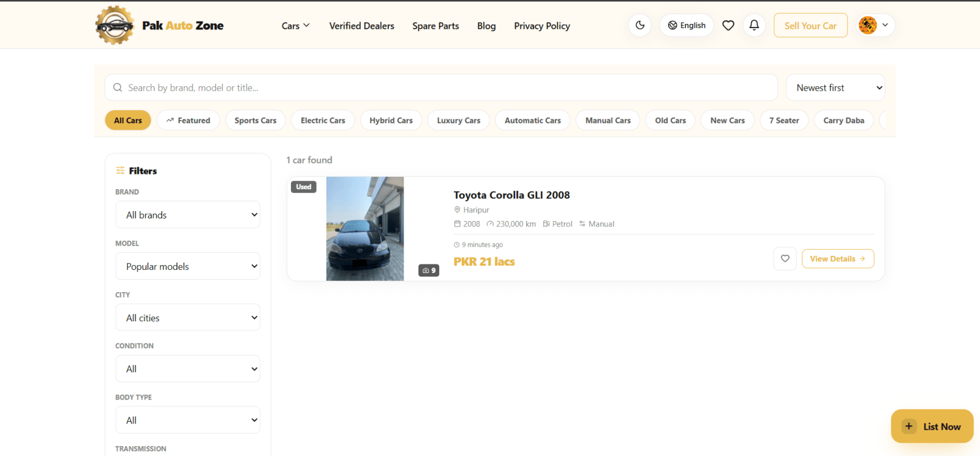980x456 pixels.
Task: Click the List Now floating button
Action: click(x=932, y=427)
